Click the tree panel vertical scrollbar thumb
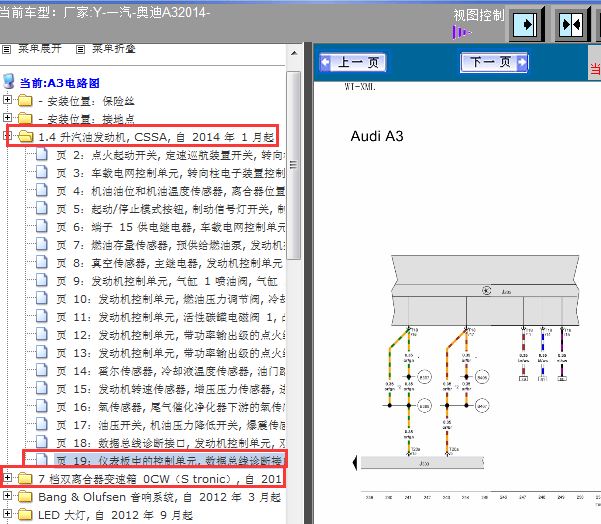The height and width of the screenshot is (524, 601). point(294,165)
